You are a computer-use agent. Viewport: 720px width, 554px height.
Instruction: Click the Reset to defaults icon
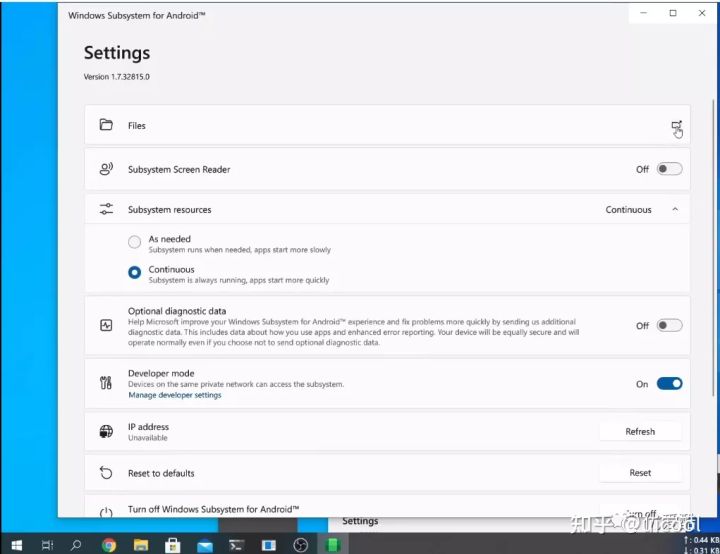tap(106, 473)
